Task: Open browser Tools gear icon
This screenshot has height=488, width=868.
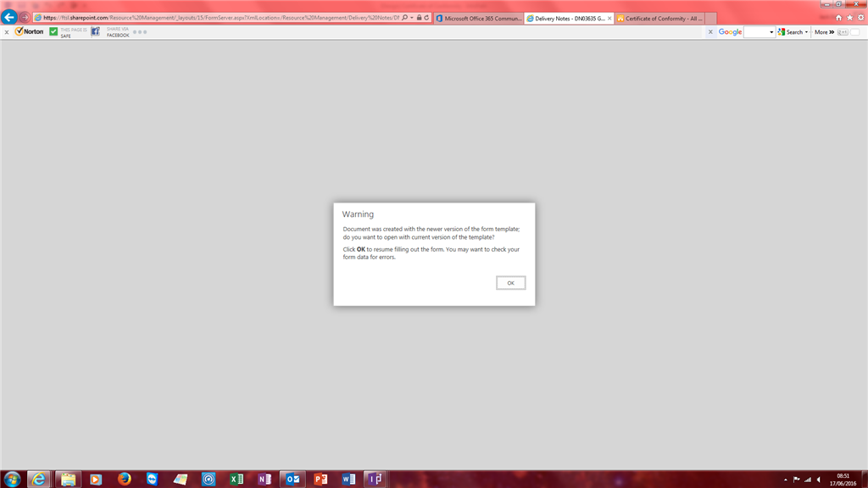Action: [861, 18]
